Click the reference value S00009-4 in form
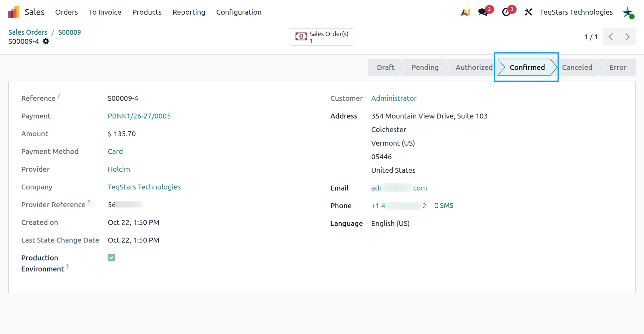This screenshot has height=334, width=644. (123, 98)
